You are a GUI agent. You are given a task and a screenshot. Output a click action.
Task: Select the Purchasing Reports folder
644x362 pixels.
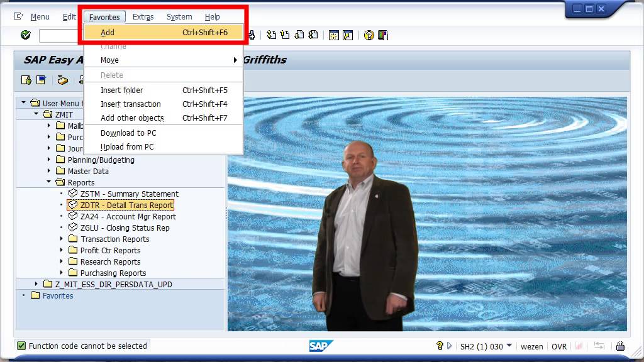[113, 273]
